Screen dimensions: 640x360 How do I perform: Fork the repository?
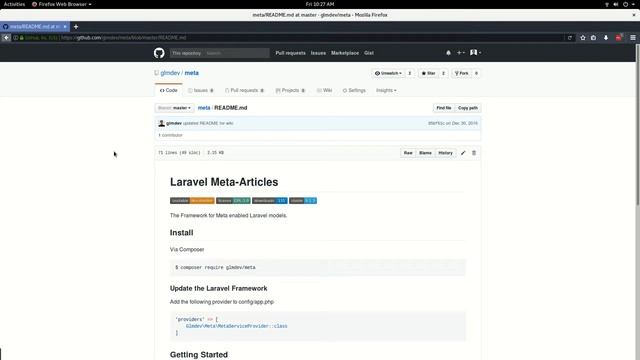tap(461, 73)
